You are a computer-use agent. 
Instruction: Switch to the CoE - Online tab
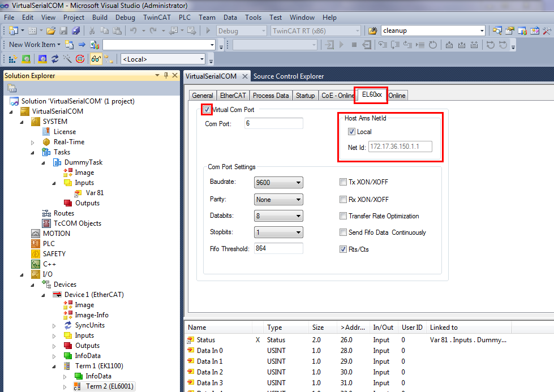(x=337, y=96)
